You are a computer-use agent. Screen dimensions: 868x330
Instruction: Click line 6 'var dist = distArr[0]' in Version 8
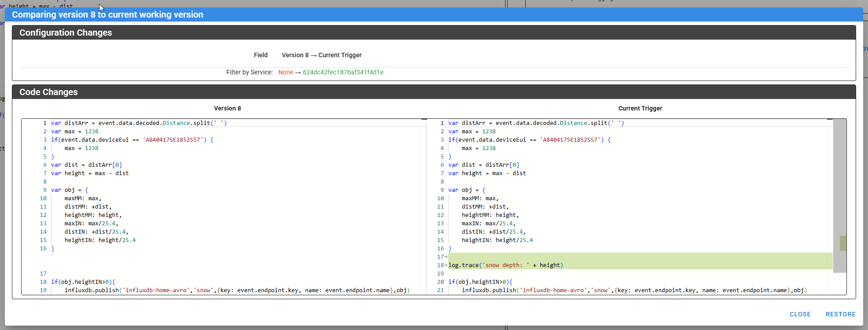tap(87, 165)
